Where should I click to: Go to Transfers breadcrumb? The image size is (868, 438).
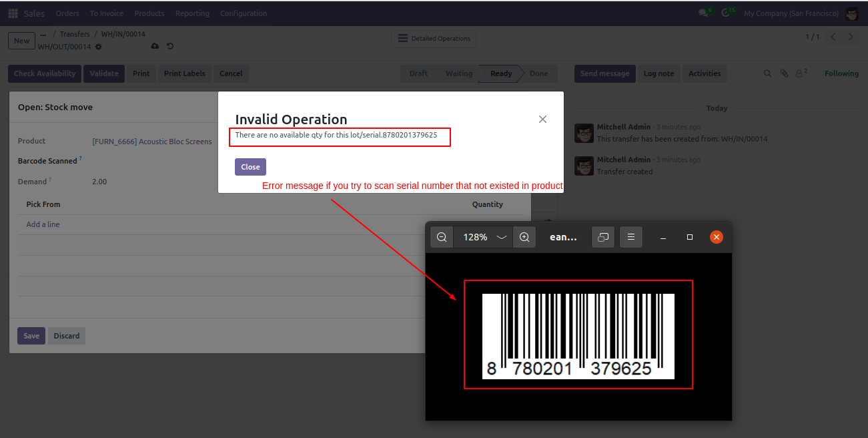[x=75, y=34]
